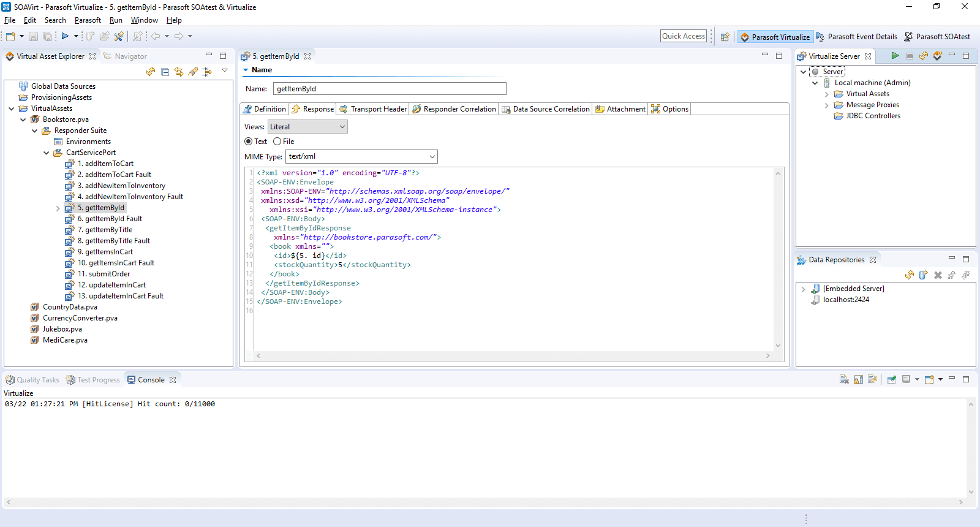Switch to the Transport Header tab
This screenshot has width=980, height=527.
tap(373, 109)
